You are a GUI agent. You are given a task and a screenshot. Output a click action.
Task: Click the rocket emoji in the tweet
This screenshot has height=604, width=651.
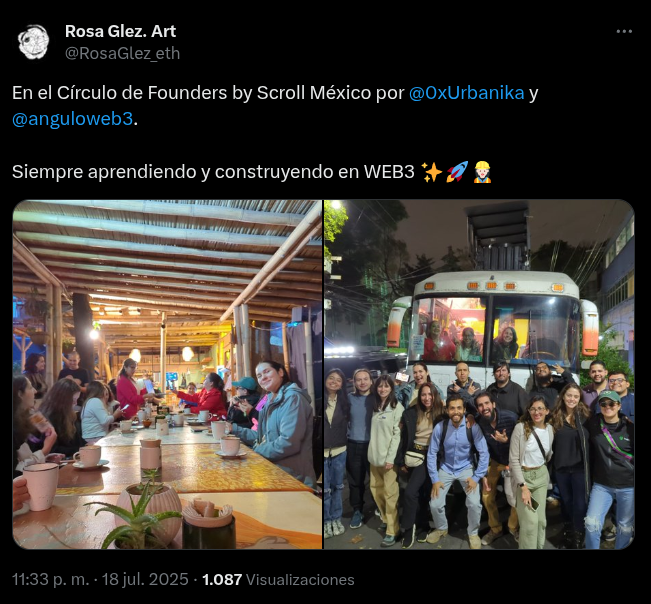(457, 172)
